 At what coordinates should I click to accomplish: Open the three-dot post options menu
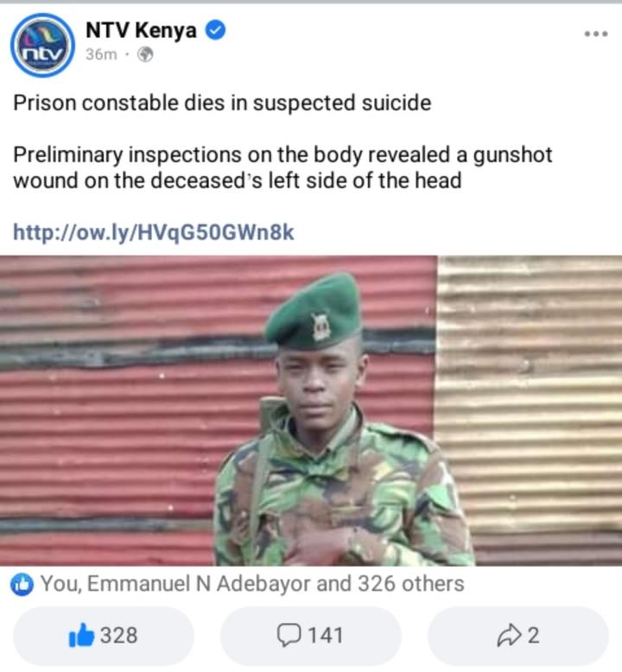click(x=596, y=34)
